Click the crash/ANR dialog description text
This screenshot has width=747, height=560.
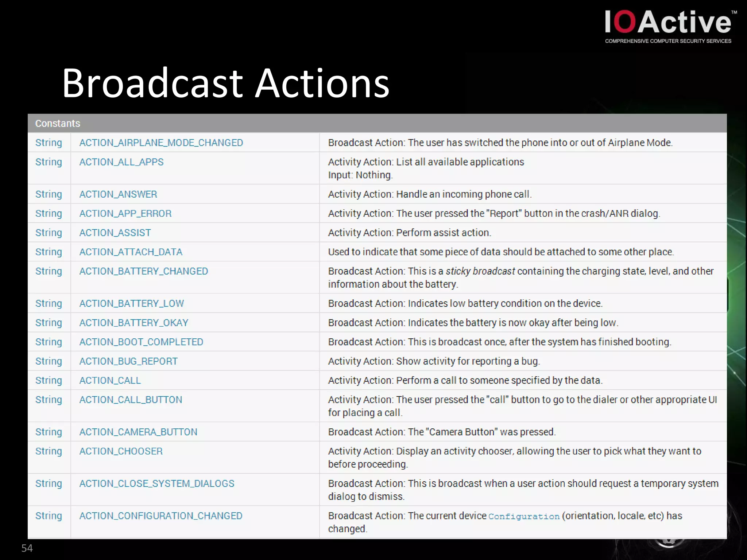494,214
